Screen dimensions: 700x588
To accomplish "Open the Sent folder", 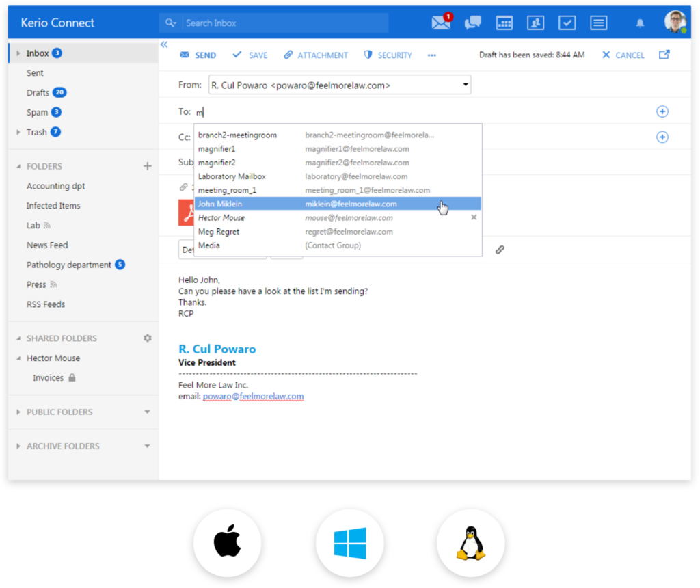I will point(35,72).
